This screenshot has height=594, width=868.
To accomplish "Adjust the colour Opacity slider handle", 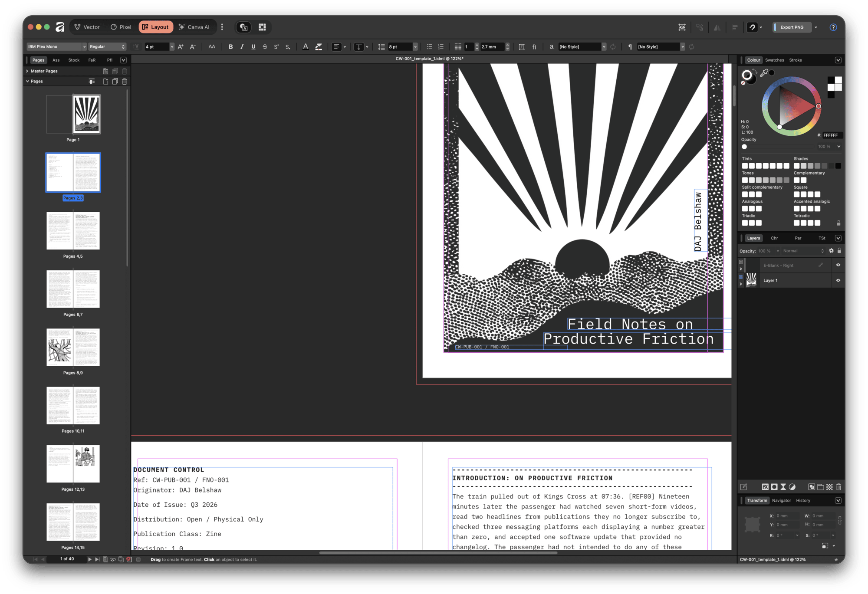I will 744,147.
